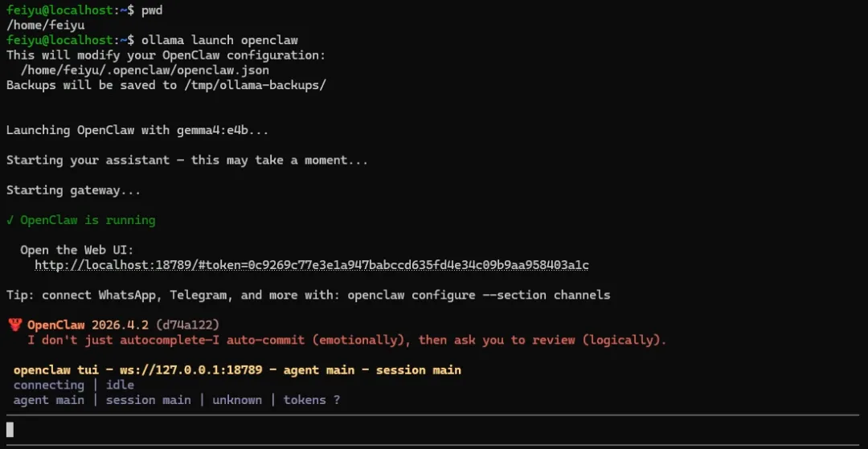The image size is (868, 449).
Task: Click the green 'OpenClaw is running' status
Action: [81, 220]
